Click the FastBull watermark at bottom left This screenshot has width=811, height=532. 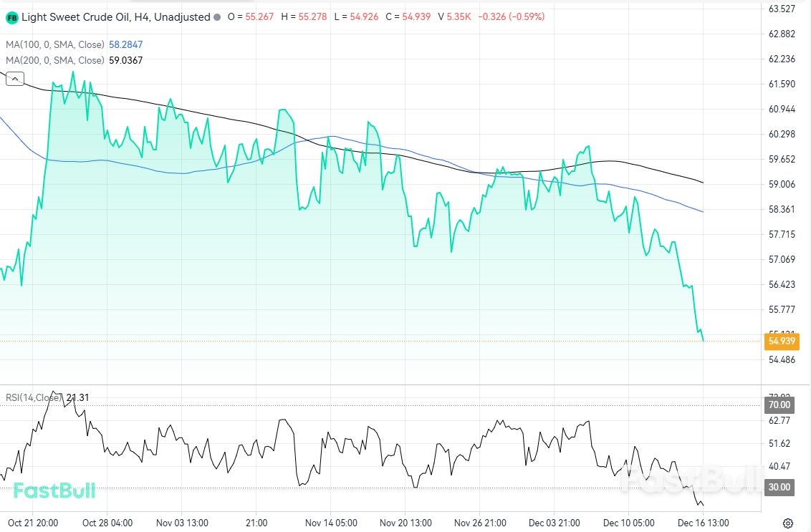pyautogui.click(x=54, y=490)
